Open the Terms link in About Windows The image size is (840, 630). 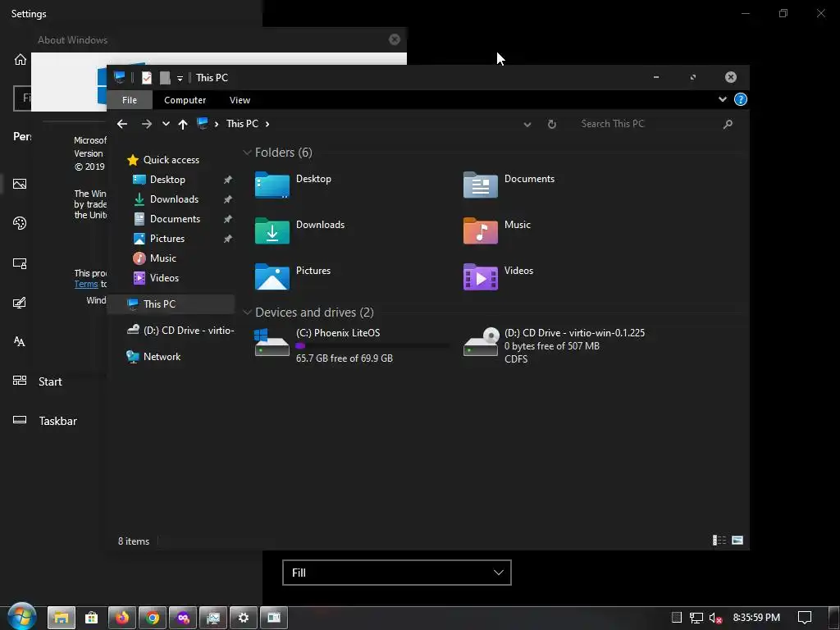[85, 285]
